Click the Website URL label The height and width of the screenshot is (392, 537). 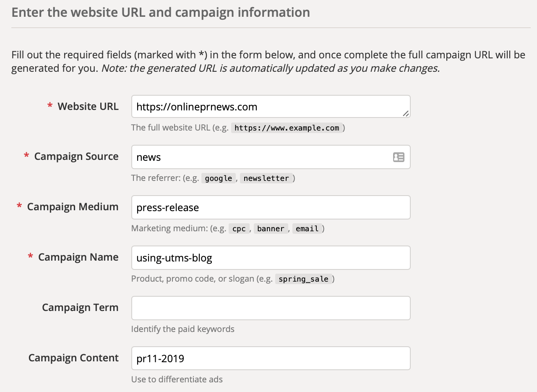(88, 107)
